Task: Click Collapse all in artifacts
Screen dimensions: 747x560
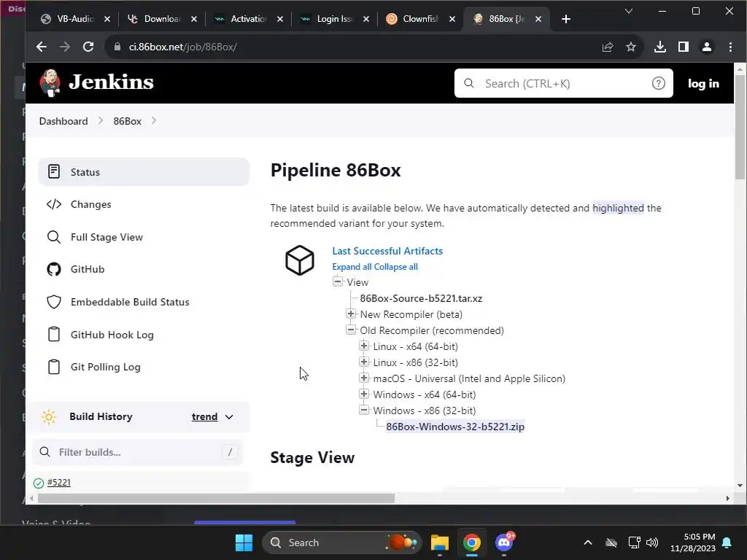Action: [396, 267]
